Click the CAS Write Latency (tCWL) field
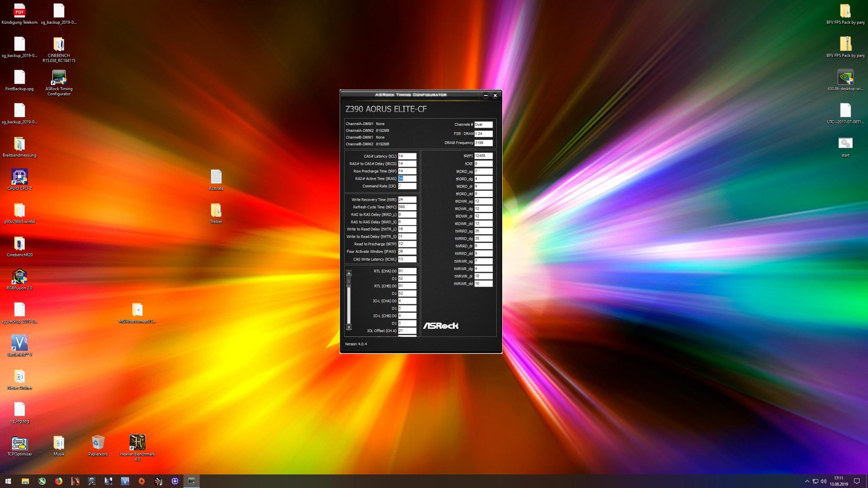The width and height of the screenshot is (868, 488). pyautogui.click(x=407, y=259)
